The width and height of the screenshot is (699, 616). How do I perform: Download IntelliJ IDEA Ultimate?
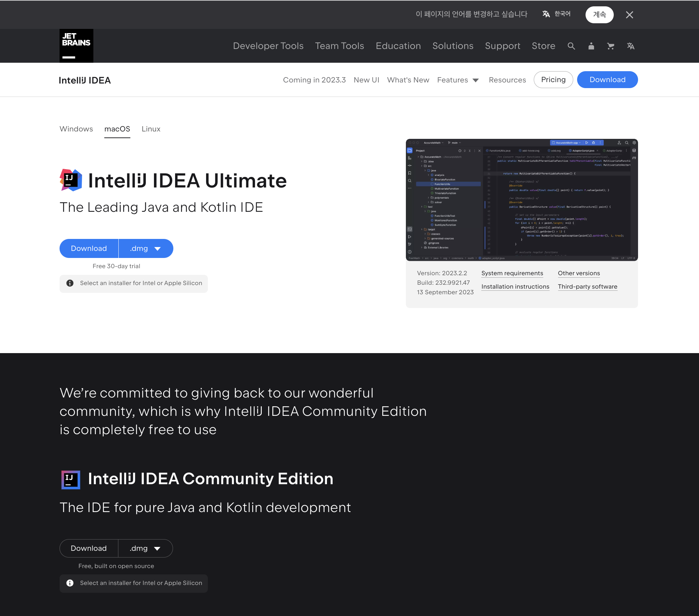(x=89, y=248)
